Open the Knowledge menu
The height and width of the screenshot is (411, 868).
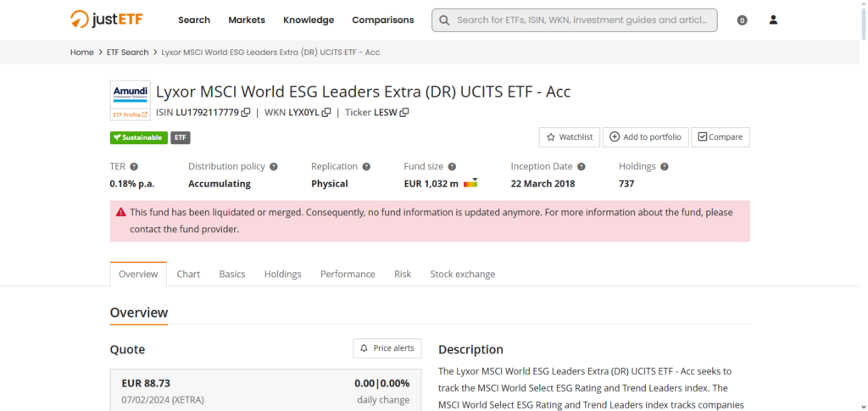tap(309, 19)
